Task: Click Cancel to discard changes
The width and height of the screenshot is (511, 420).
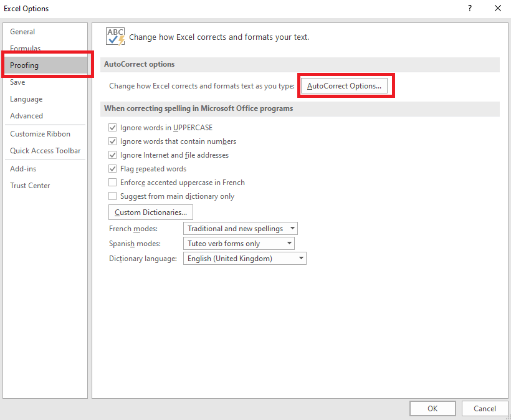Action: click(x=485, y=409)
